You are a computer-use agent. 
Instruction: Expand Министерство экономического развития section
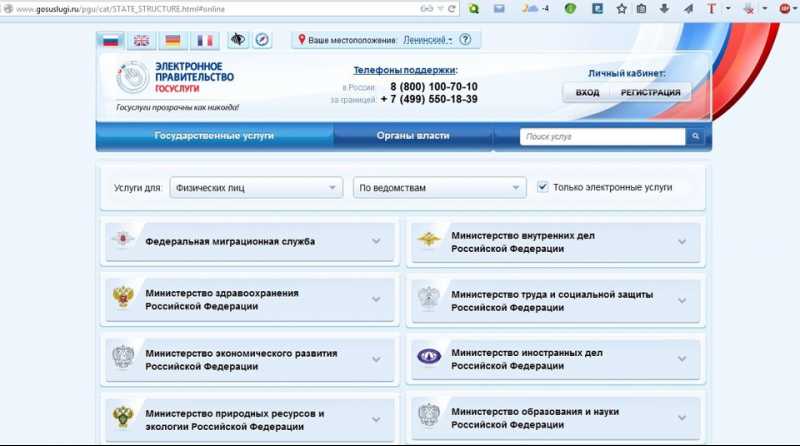coord(376,360)
